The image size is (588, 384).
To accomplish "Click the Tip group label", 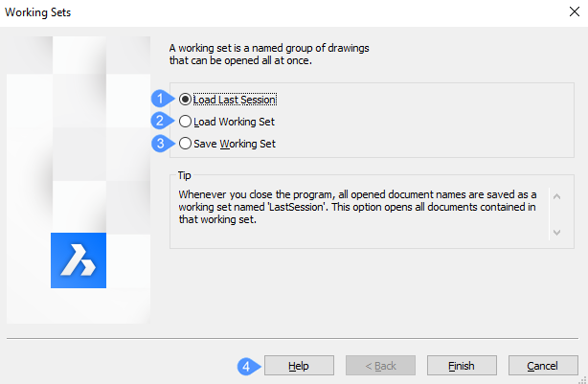I will [185, 176].
